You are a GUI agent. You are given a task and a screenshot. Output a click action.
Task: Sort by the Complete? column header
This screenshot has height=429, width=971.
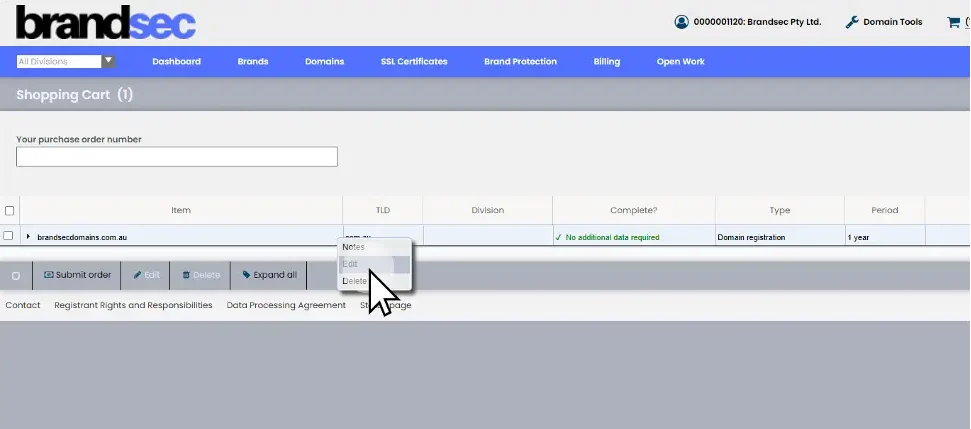(x=634, y=210)
